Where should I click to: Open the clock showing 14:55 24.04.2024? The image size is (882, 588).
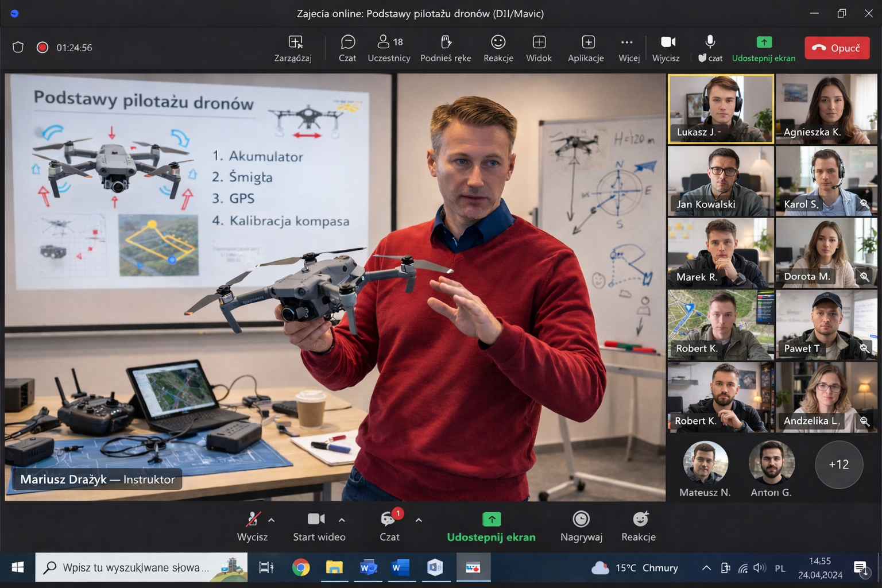tap(820, 568)
